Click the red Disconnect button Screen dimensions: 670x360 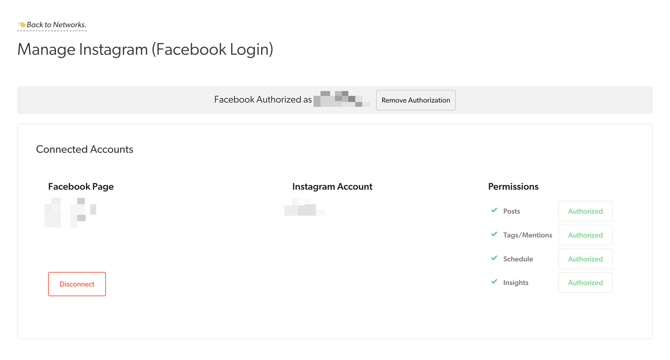(x=77, y=284)
